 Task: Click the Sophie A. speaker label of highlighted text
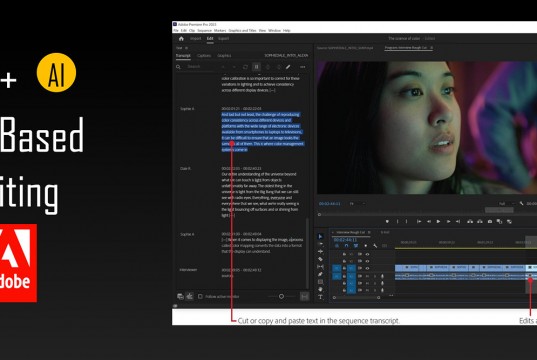[187, 109]
